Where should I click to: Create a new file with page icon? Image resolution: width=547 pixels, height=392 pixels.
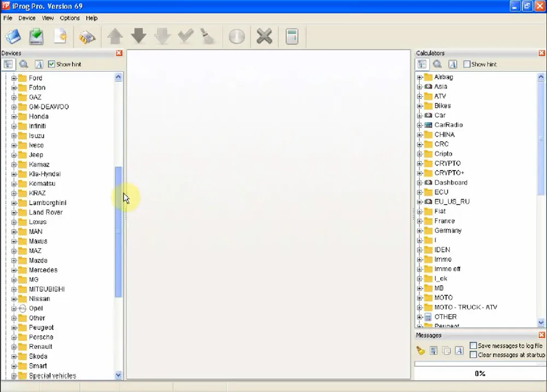click(60, 36)
